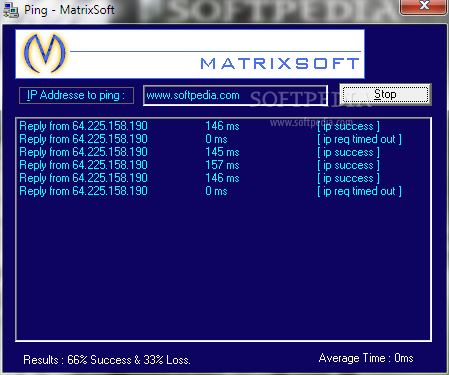Click the MATRIXSOFT banner text
The image size is (449, 375).
coord(280,63)
